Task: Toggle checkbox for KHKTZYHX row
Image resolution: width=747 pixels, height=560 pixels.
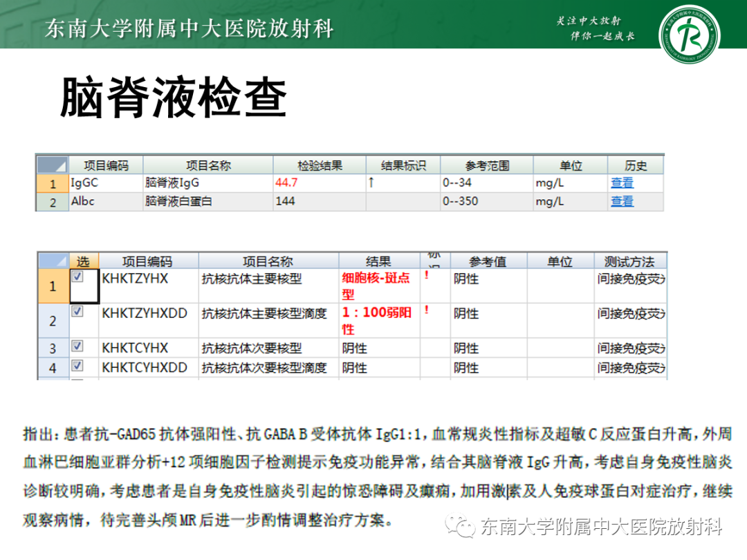Action: 77,277
